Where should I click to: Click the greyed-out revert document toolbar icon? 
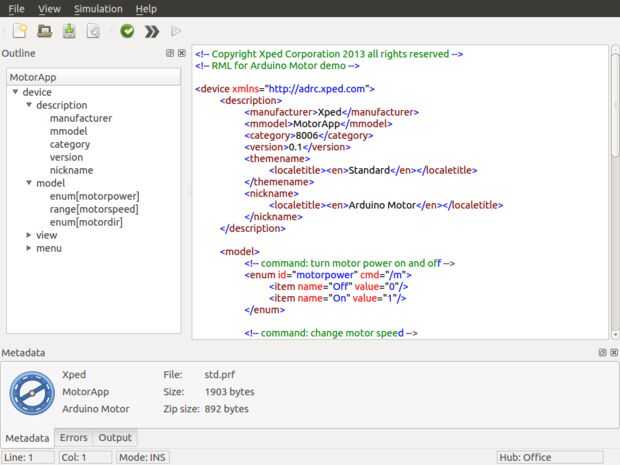pyautogui.click(x=93, y=31)
